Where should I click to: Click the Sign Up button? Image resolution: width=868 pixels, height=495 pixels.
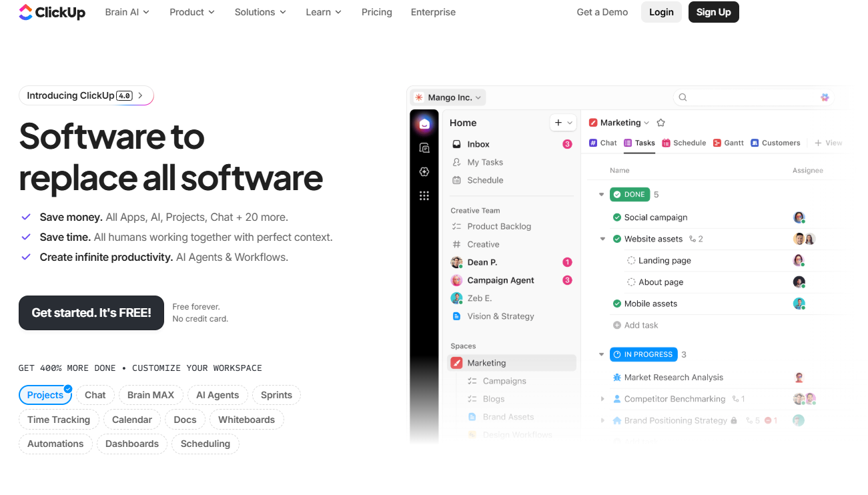(714, 12)
